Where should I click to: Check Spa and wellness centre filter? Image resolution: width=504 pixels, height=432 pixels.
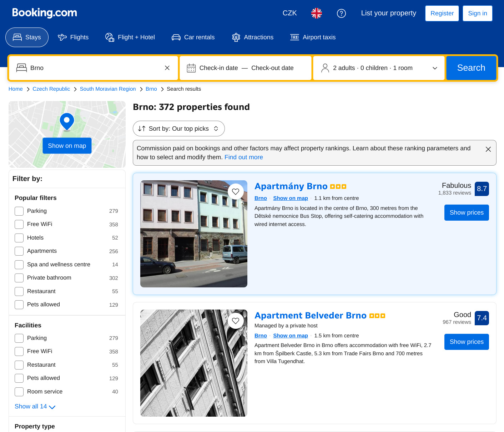[x=19, y=265]
